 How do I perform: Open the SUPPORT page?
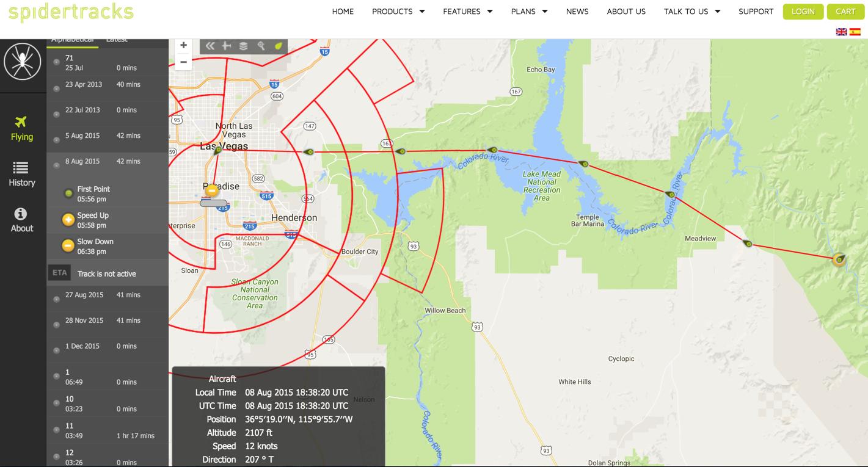click(x=756, y=12)
